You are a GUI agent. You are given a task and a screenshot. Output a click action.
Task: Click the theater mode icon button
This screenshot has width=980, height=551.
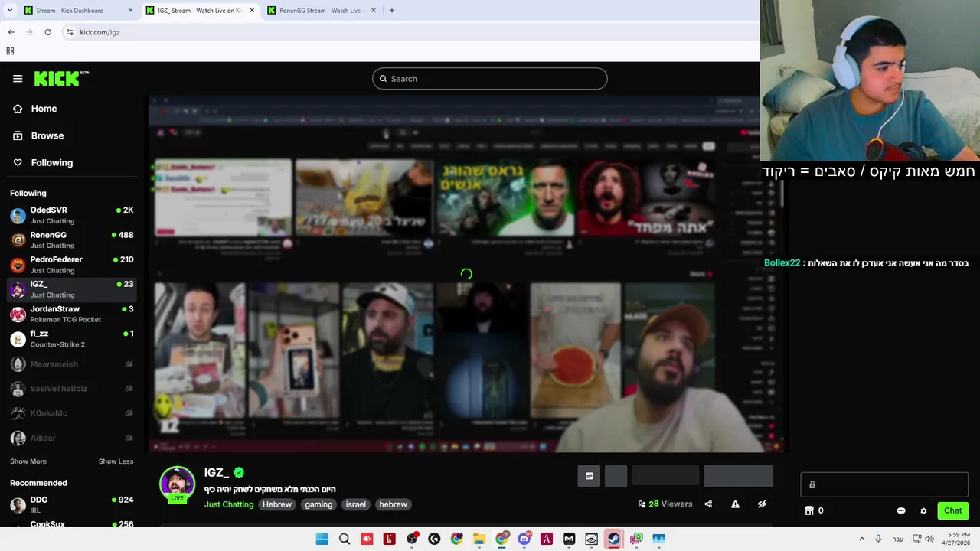pyautogui.click(x=589, y=476)
